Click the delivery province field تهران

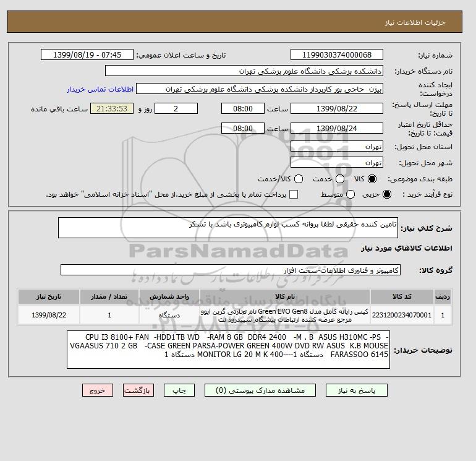(x=337, y=147)
